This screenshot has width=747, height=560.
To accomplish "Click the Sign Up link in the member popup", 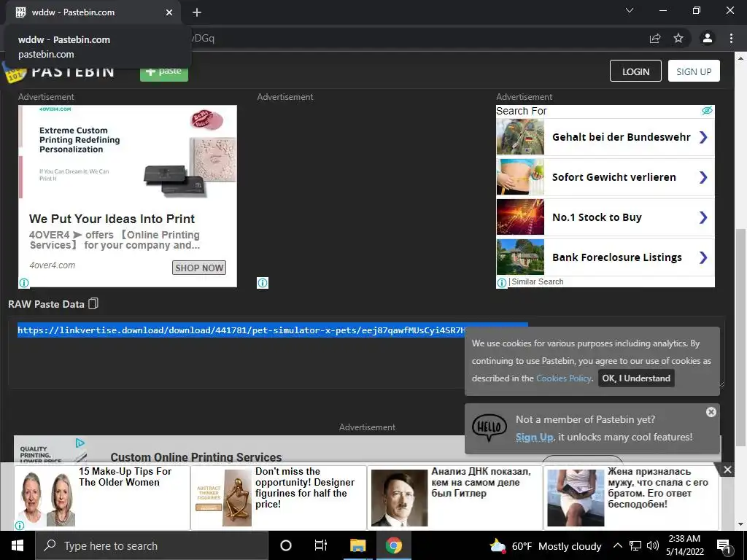I will pos(534,437).
